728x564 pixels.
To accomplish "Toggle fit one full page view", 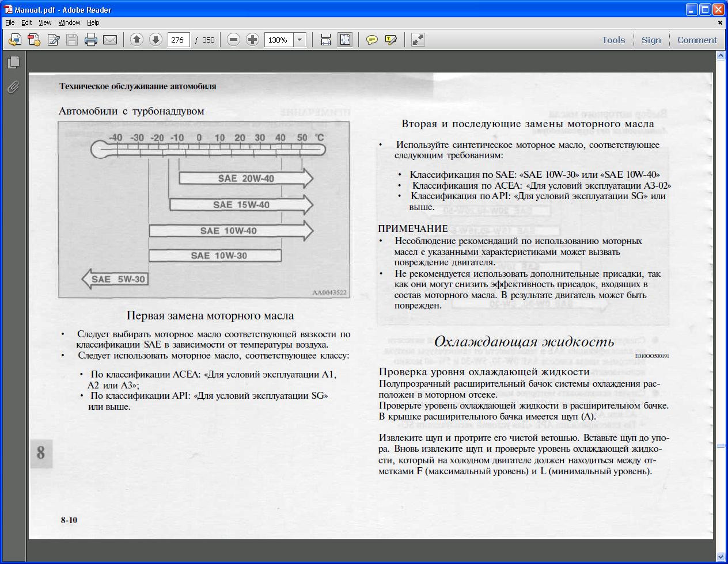I will 344,40.
